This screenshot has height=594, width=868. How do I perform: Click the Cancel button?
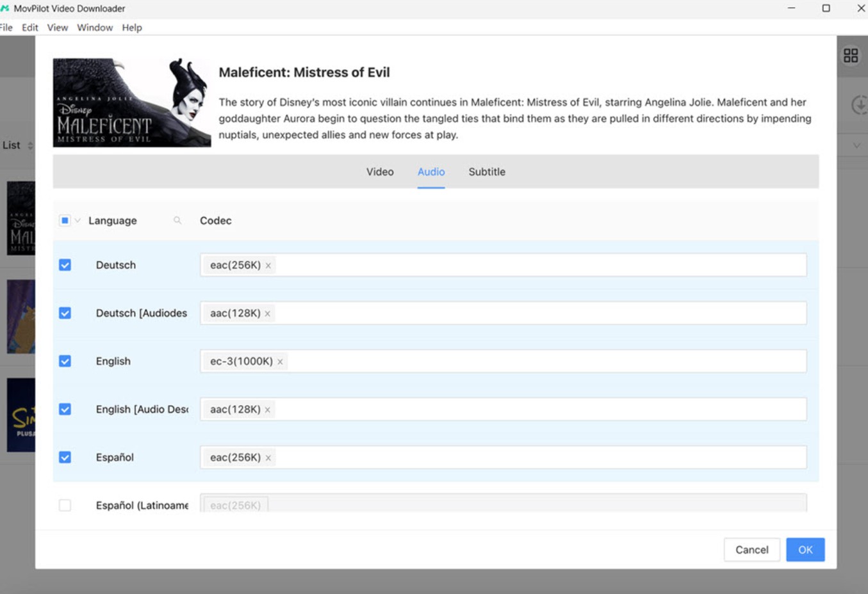point(752,550)
